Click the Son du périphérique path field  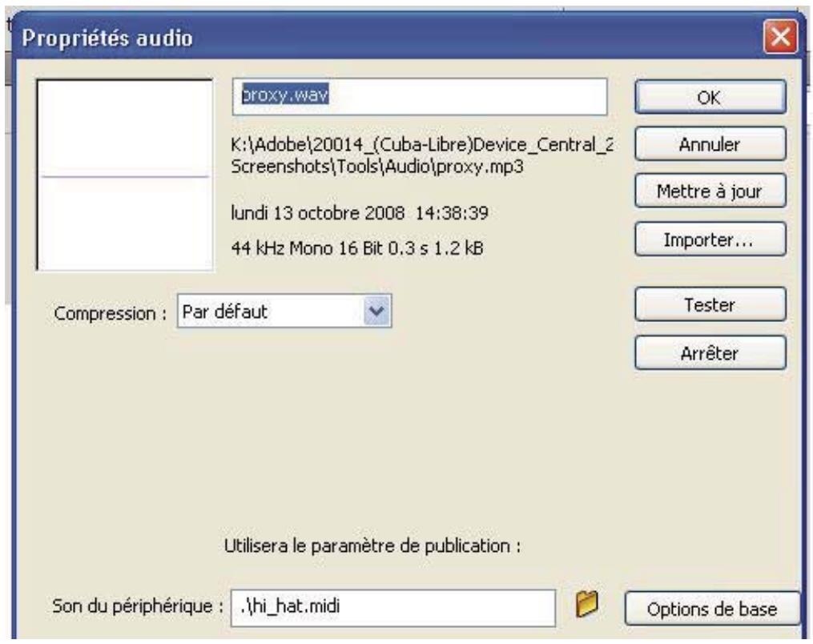(393, 607)
